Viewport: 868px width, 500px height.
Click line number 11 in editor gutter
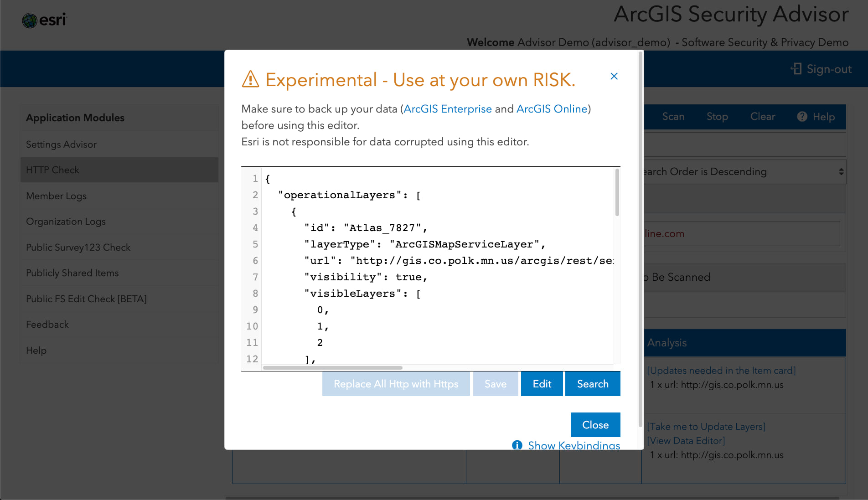point(252,343)
